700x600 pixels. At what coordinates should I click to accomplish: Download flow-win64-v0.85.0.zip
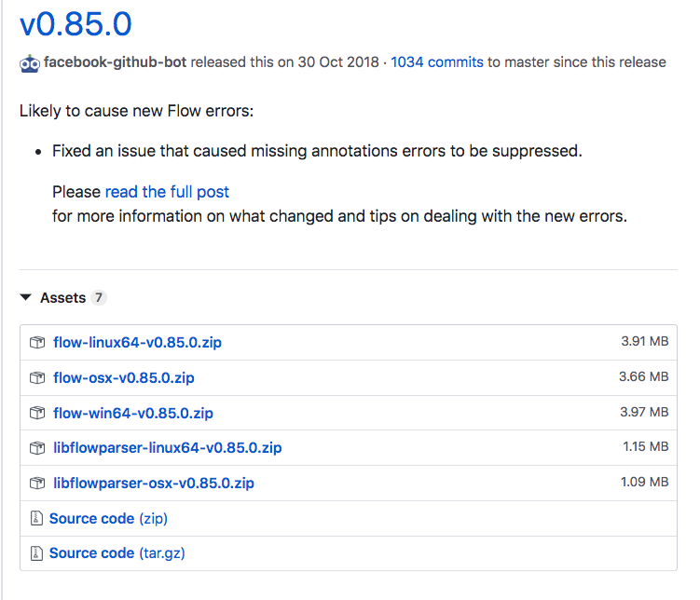(133, 413)
